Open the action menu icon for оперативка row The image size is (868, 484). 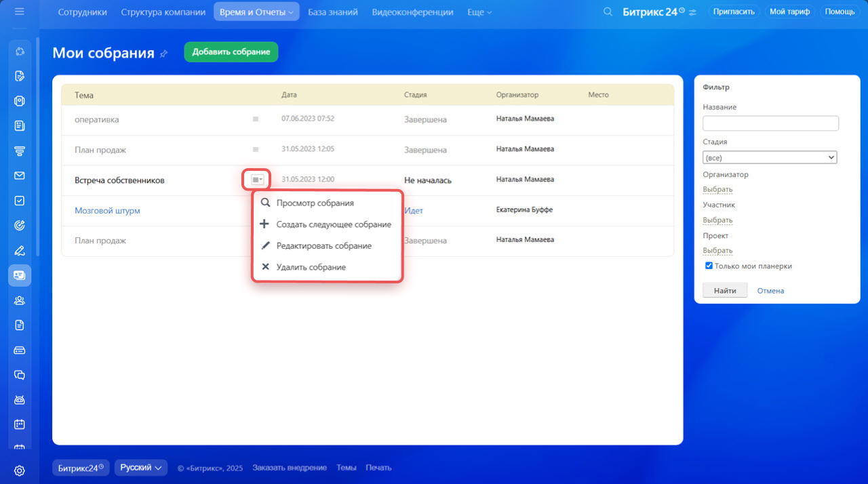point(256,119)
